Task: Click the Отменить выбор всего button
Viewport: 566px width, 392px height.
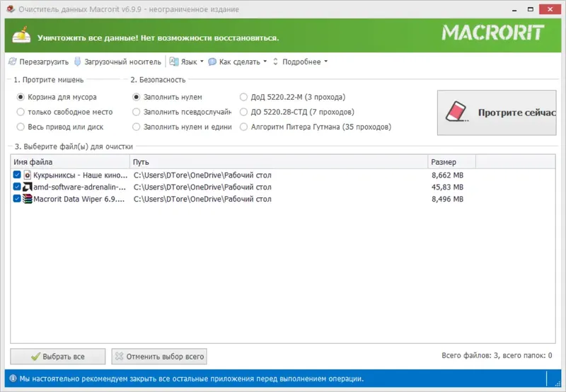Action: [x=159, y=357]
